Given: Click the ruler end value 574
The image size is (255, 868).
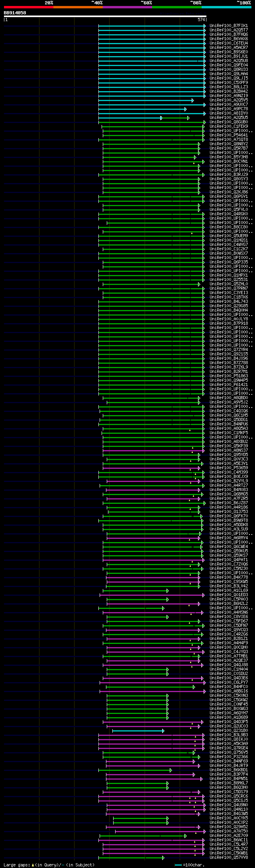Looking at the screenshot, I should click(x=201, y=20).
